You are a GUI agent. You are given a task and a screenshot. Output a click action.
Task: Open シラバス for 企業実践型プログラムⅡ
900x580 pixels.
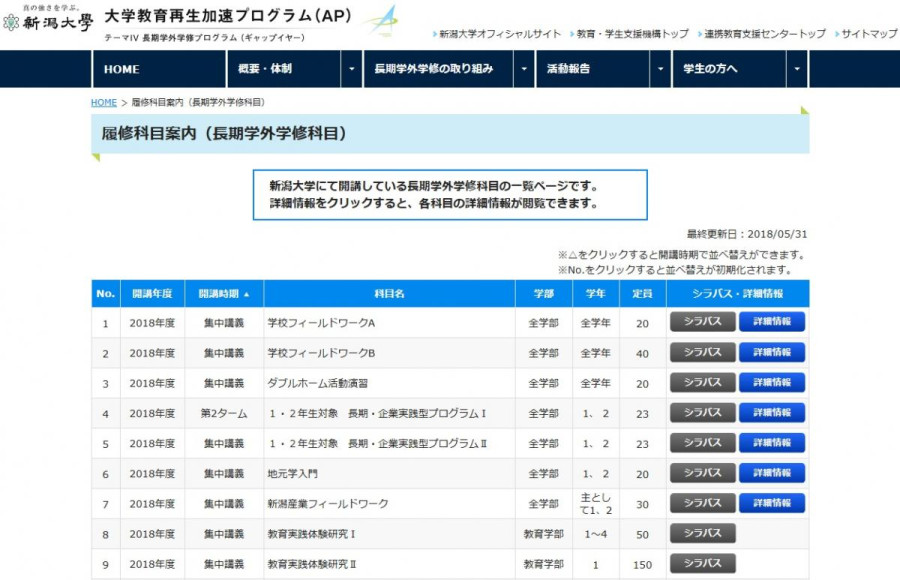pyautogui.click(x=703, y=443)
